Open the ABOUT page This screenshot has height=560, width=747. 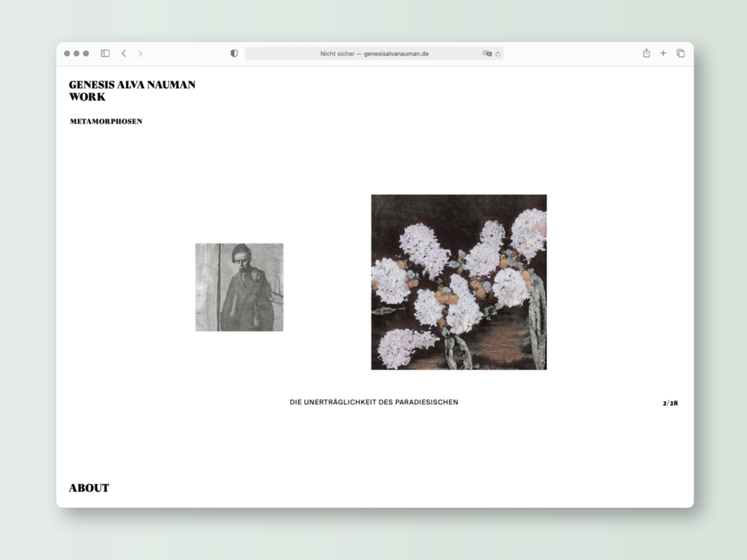[x=89, y=488]
